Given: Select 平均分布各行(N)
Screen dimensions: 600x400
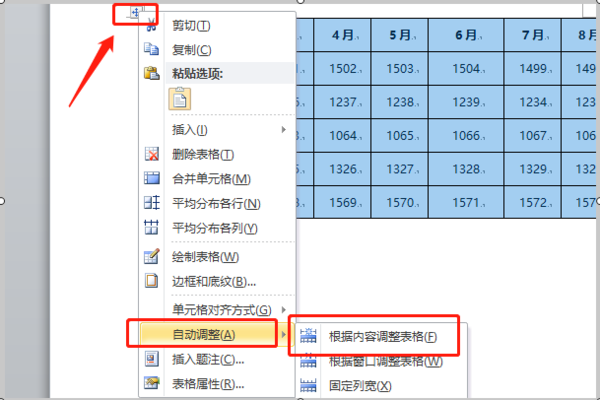Looking at the screenshot, I should click(217, 203).
